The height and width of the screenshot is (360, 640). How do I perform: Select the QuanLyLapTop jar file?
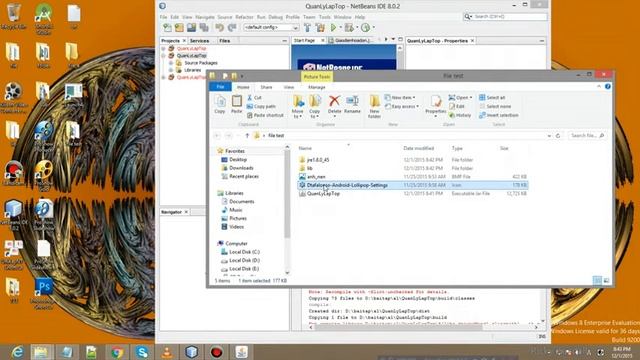(323, 193)
